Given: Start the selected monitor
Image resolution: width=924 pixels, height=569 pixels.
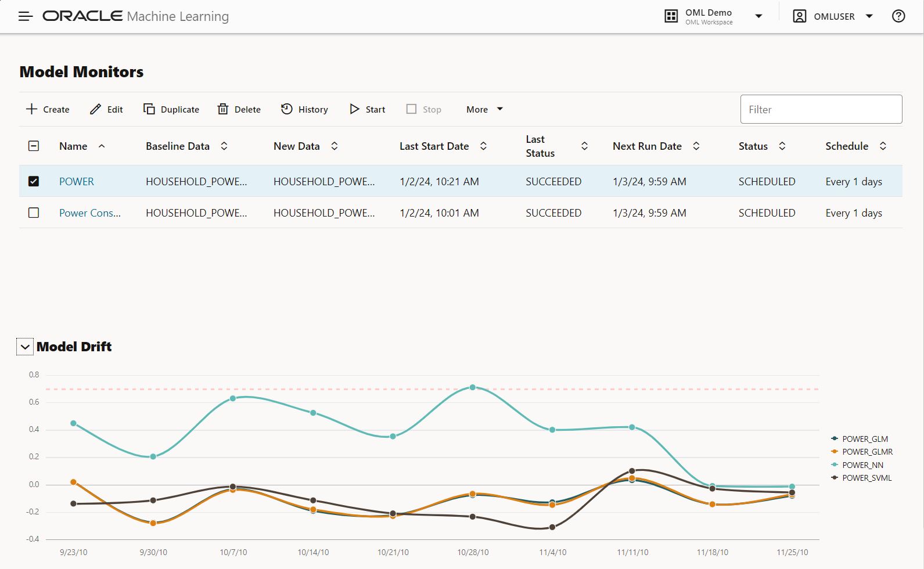Looking at the screenshot, I should pos(367,109).
